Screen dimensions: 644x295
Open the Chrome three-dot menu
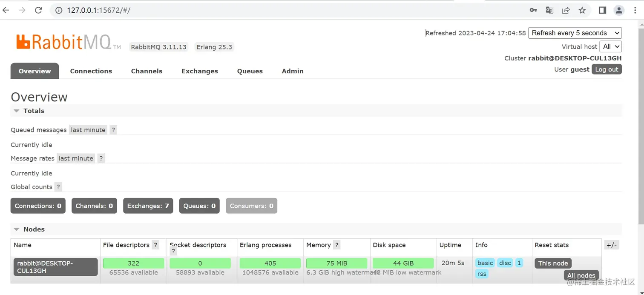coord(635,10)
